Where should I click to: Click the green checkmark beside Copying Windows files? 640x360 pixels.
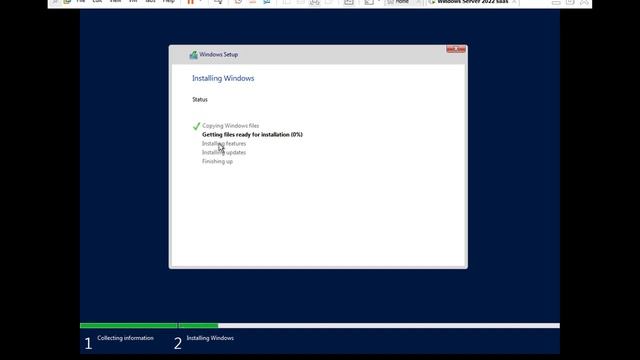pos(196,126)
